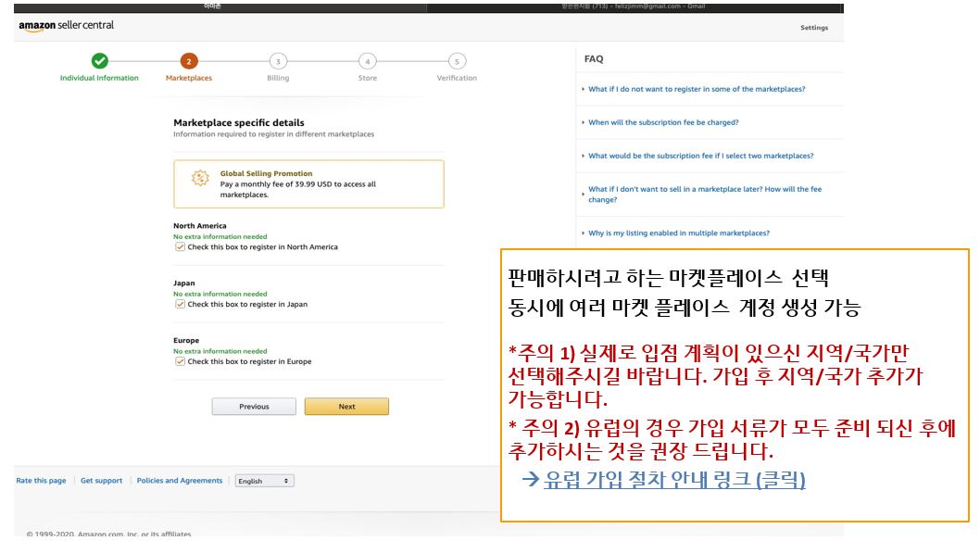Click the step 2 Marketplaces circle

(x=189, y=61)
